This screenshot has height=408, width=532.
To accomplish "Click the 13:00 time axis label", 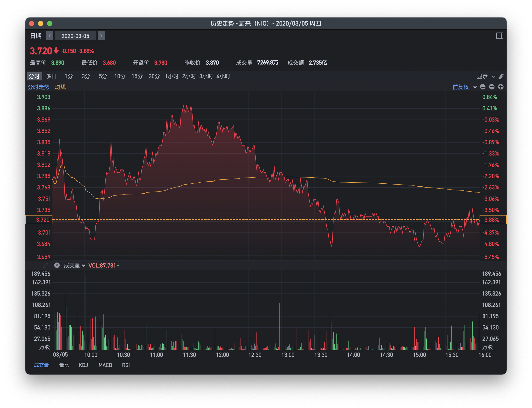I will click(x=288, y=355).
